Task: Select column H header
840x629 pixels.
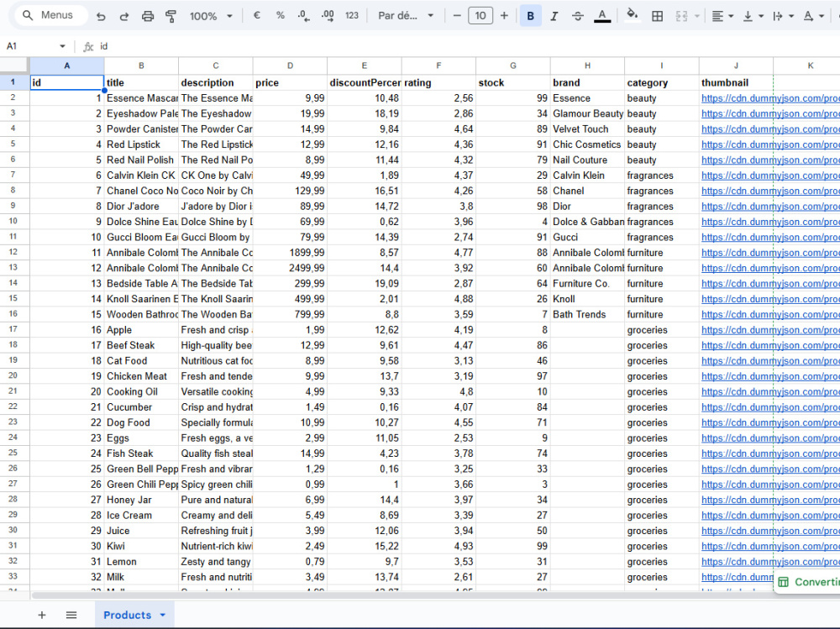Action: click(x=587, y=66)
